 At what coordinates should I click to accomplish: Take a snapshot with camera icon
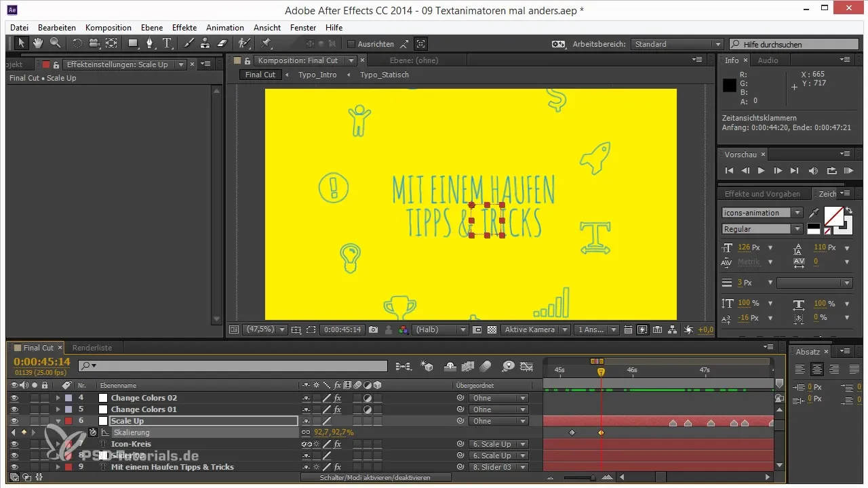point(374,329)
